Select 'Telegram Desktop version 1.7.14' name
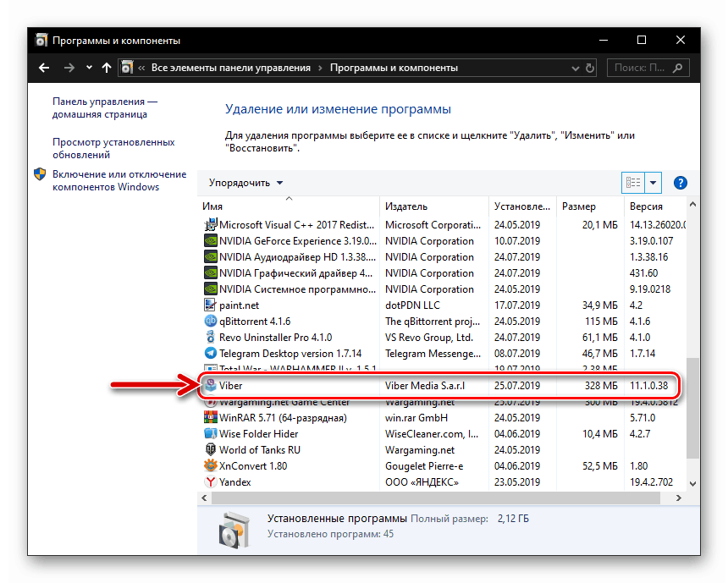Viewport: 728px width, 583px height. click(290, 354)
